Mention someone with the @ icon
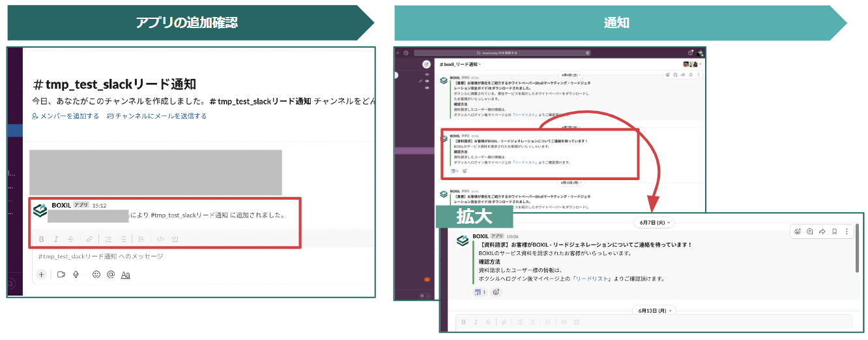868x340 pixels. pyautogui.click(x=111, y=275)
